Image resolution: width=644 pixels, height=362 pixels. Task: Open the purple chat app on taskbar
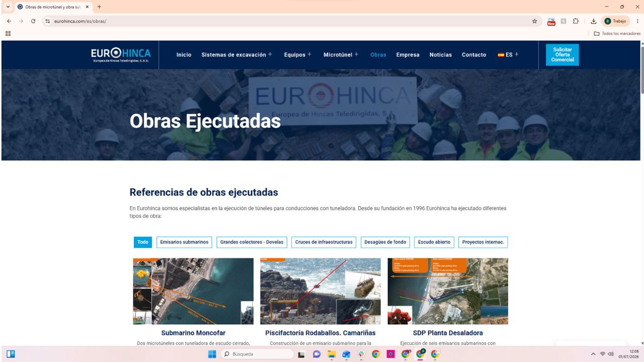(316, 354)
